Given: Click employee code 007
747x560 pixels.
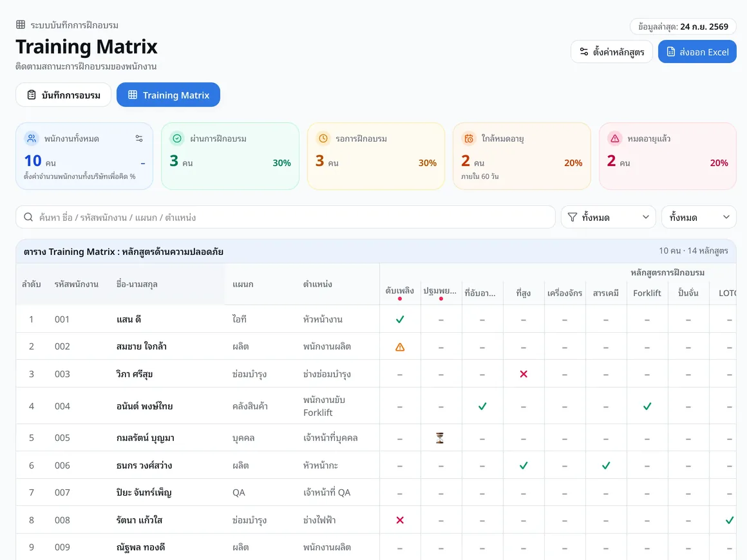Looking at the screenshot, I should click(62, 492).
